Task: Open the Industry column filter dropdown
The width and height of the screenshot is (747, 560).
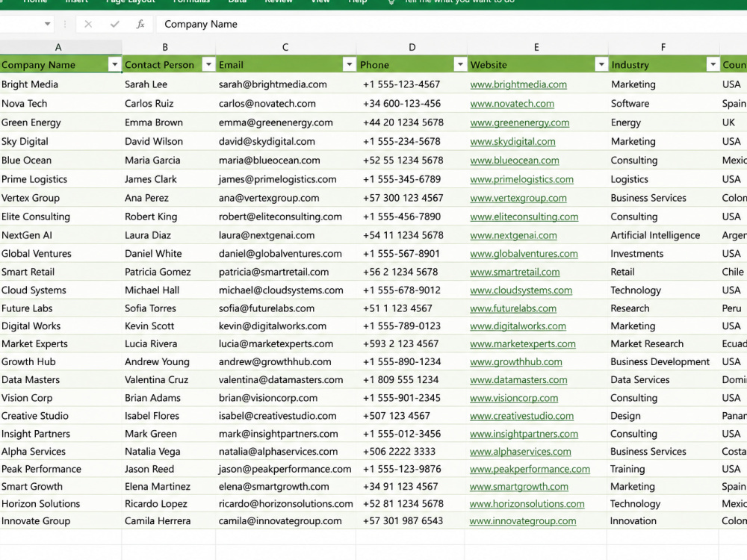Action: click(713, 65)
